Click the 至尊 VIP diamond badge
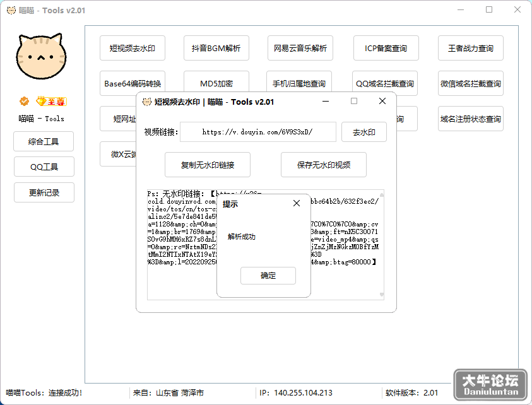The image size is (532, 405). tap(51, 101)
